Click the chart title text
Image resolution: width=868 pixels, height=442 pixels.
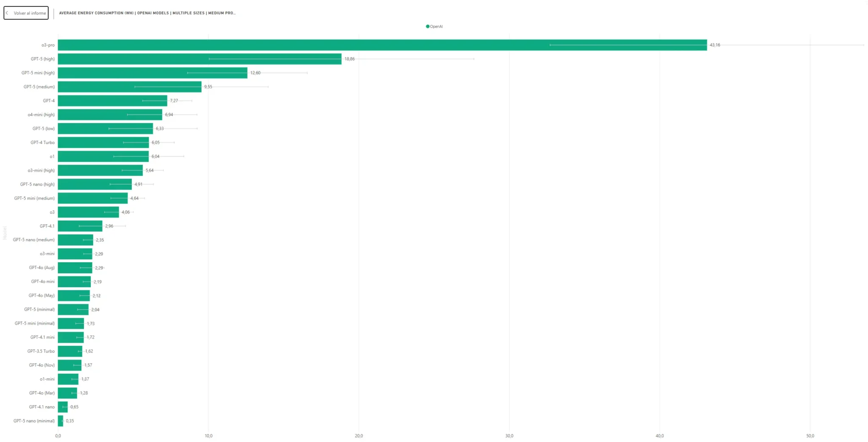(147, 13)
